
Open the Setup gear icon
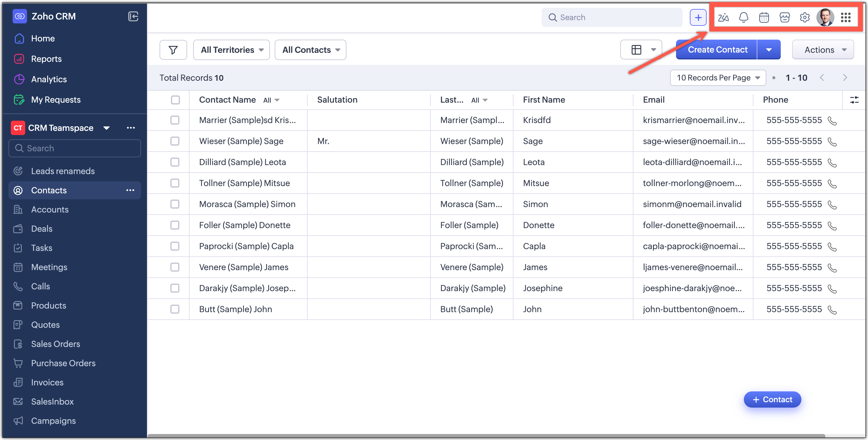tap(805, 17)
